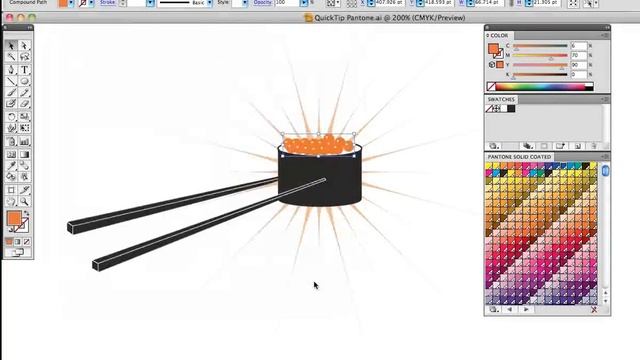This screenshot has height=360, width=640.
Task: Swap fill and stroke colors in the Tools panel
Action: tap(27, 213)
